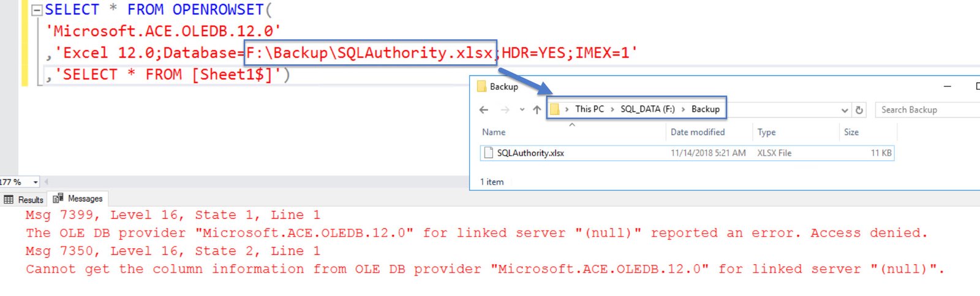
Task: Sort files by Size column
Action: [x=851, y=132]
